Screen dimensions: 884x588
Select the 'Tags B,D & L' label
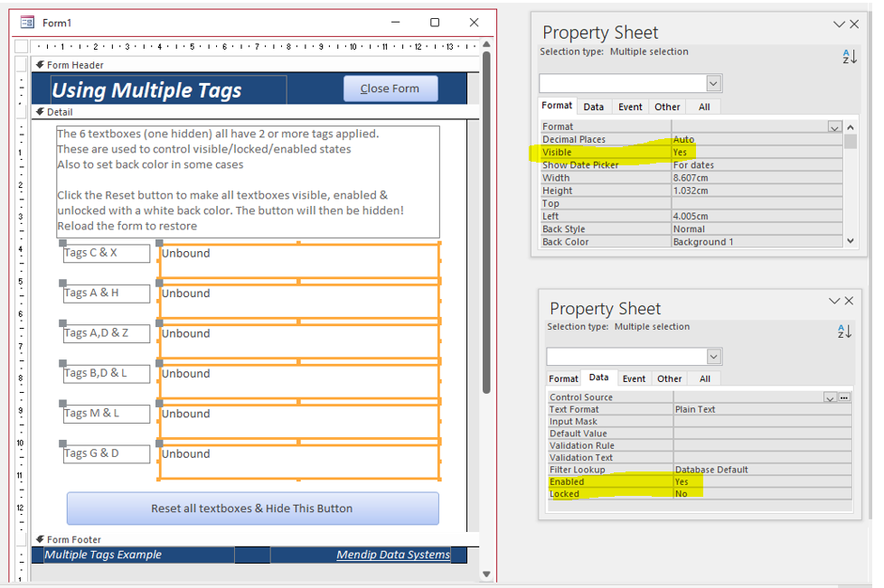pyautogui.click(x=107, y=373)
